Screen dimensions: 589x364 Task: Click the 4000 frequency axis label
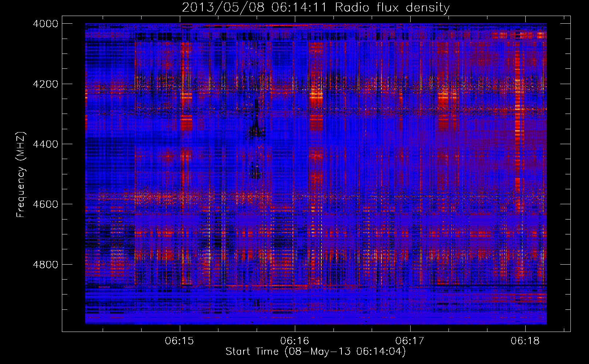tap(46, 24)
